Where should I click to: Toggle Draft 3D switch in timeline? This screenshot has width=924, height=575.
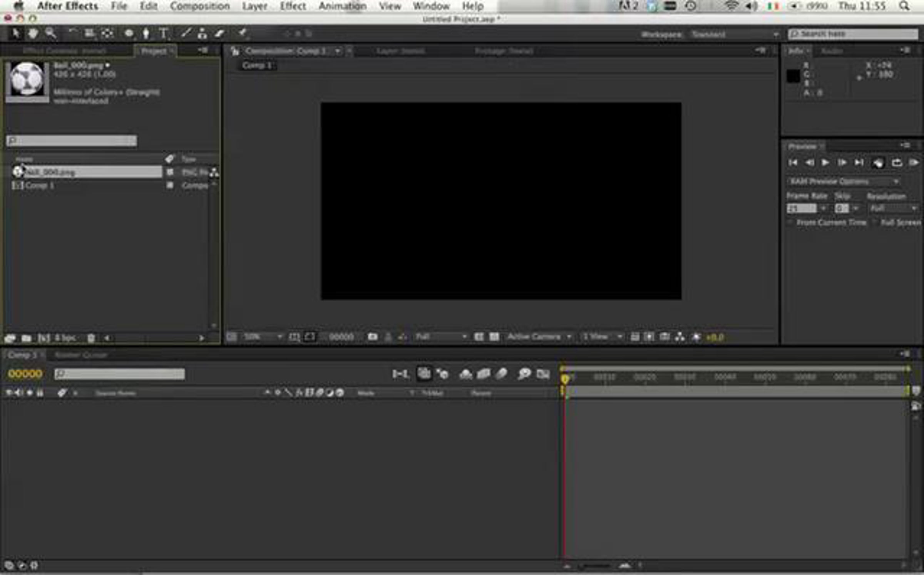[x=442, y=374]
